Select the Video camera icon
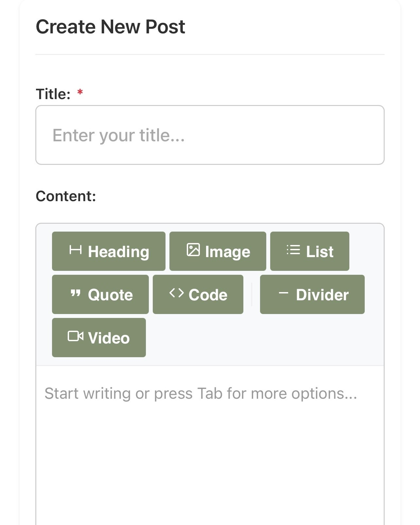The width and height of the screenshot is (420, 525). (x=76, y=337)
